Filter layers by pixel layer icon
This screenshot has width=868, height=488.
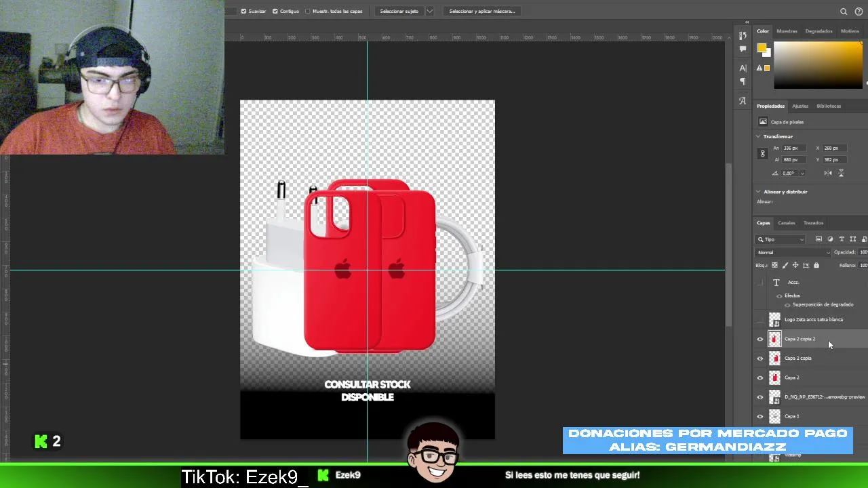click(x=818, y=239)
